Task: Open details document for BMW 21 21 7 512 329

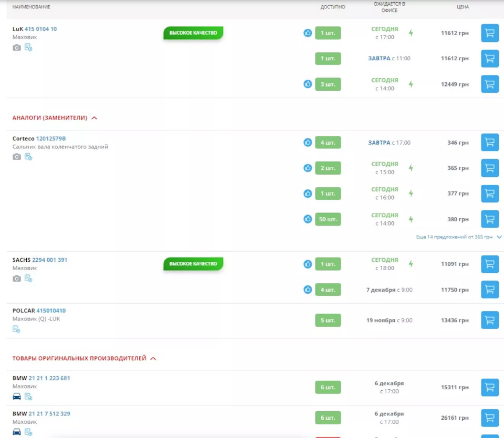Action: click(x=28, y=432)
